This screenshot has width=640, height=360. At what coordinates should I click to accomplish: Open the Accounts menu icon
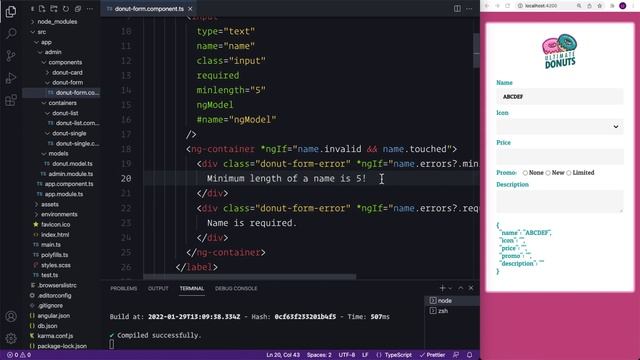[11, 316]
